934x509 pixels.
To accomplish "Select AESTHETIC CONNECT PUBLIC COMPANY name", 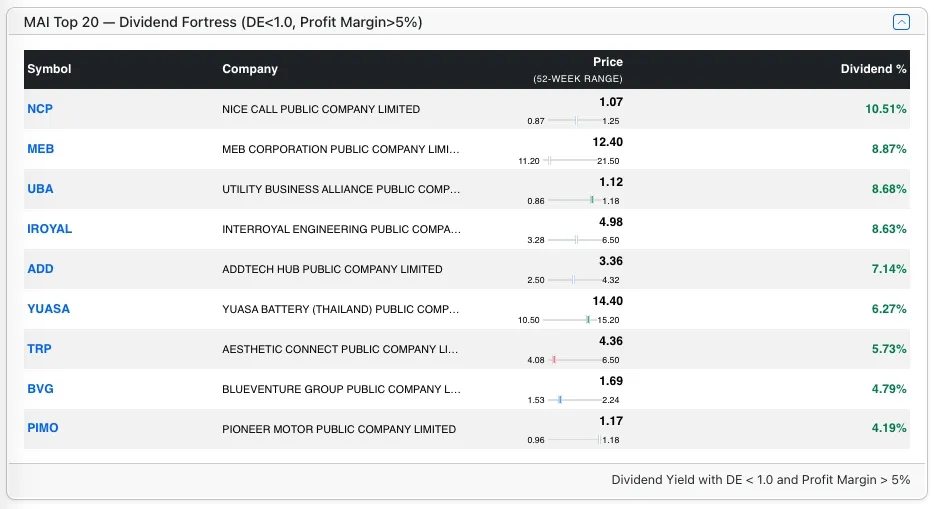I will pyautogui.click(x=340, y=348).
